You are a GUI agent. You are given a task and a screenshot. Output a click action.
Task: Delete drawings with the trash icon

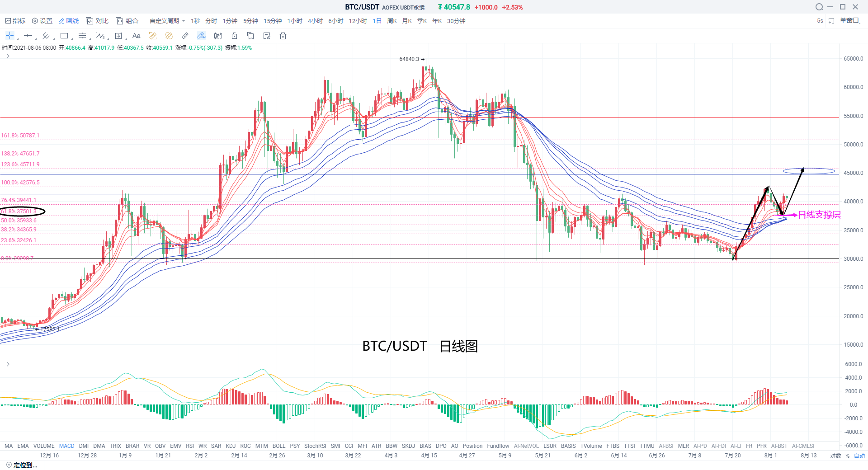point(283,36)
